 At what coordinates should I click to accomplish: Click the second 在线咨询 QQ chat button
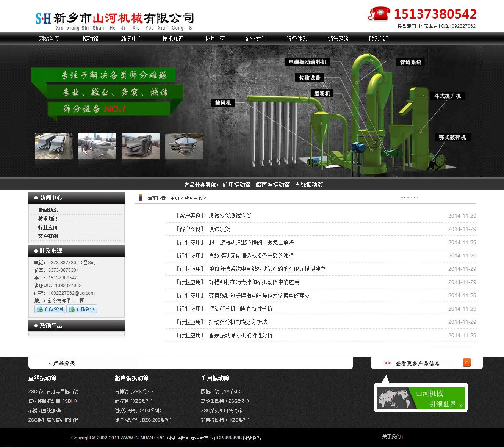pyautogui.click(x=81, y=309)
